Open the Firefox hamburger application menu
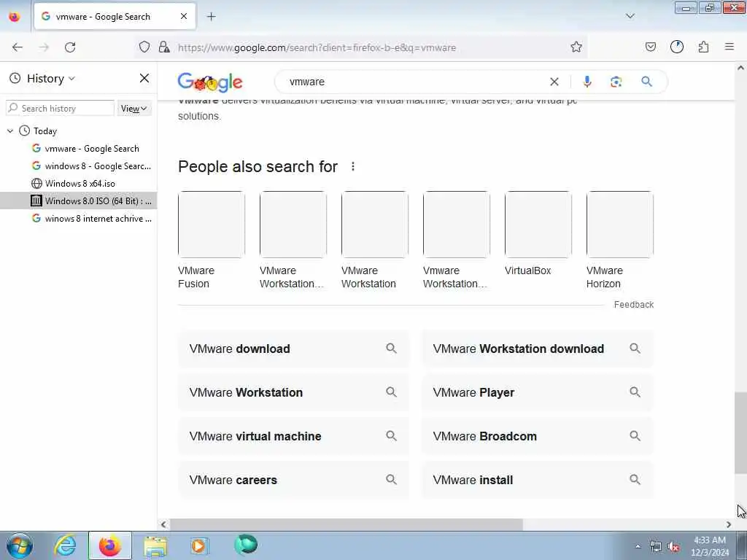The width and height of the screenshot is (747, 560). (x=729, y=47)
